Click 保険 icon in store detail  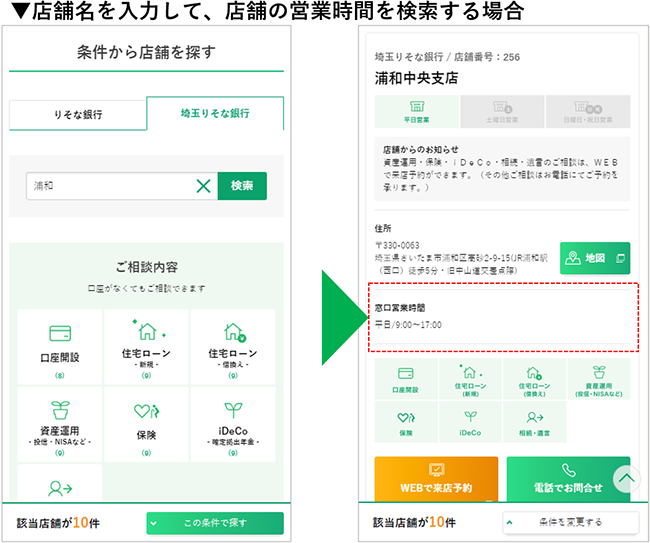tap(406, 422)
